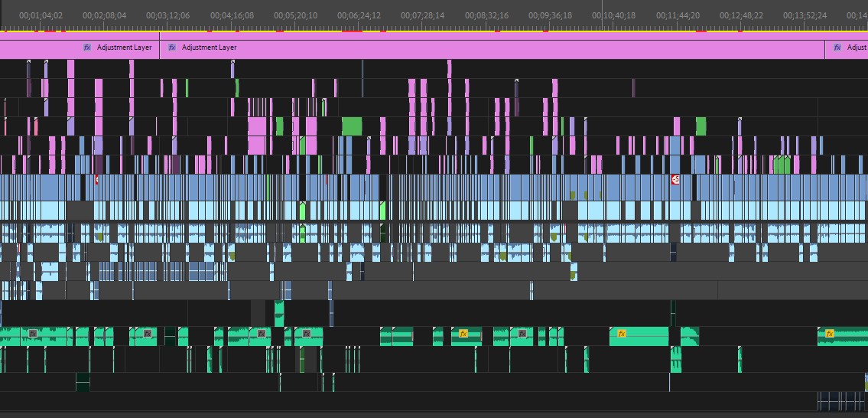Click fx badge on second Adjustment Layer clip
This screenshot has width=868, height=418.
point(172,47)
